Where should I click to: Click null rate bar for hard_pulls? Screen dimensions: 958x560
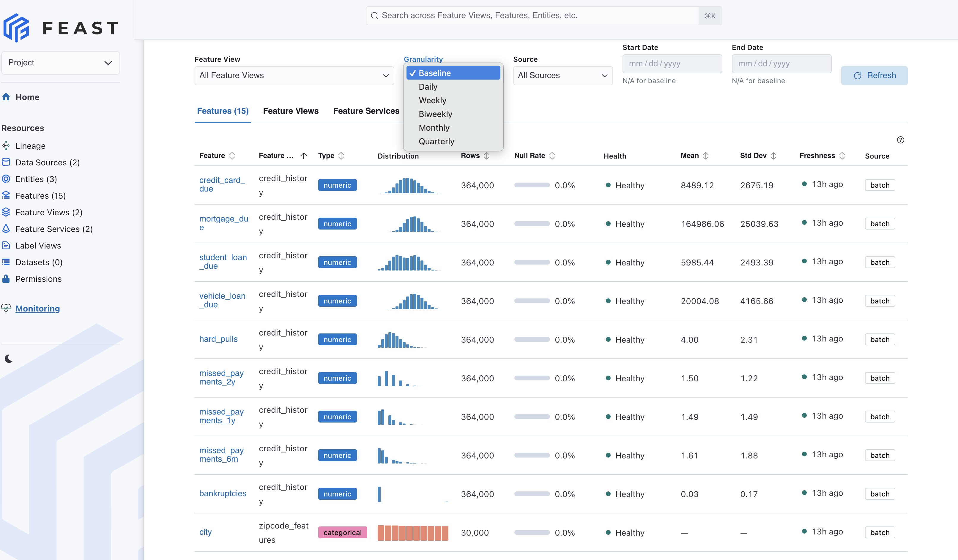(x=532, y=339)
